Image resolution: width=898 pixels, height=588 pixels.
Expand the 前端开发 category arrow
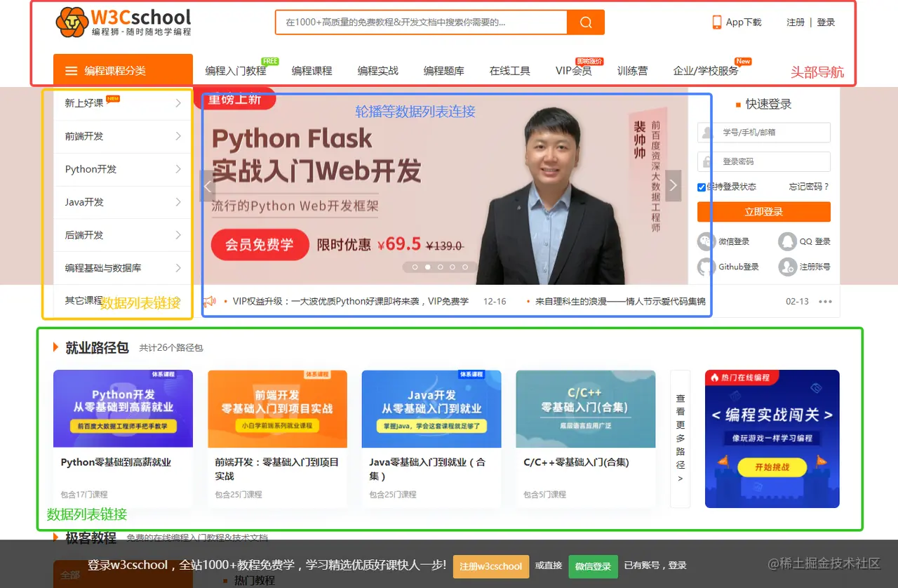[178, 136]
